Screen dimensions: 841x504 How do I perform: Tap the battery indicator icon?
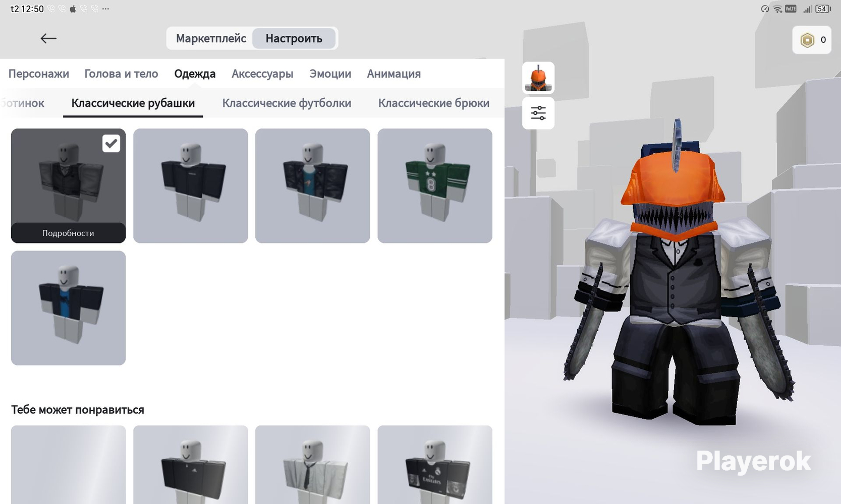(823, 9)
